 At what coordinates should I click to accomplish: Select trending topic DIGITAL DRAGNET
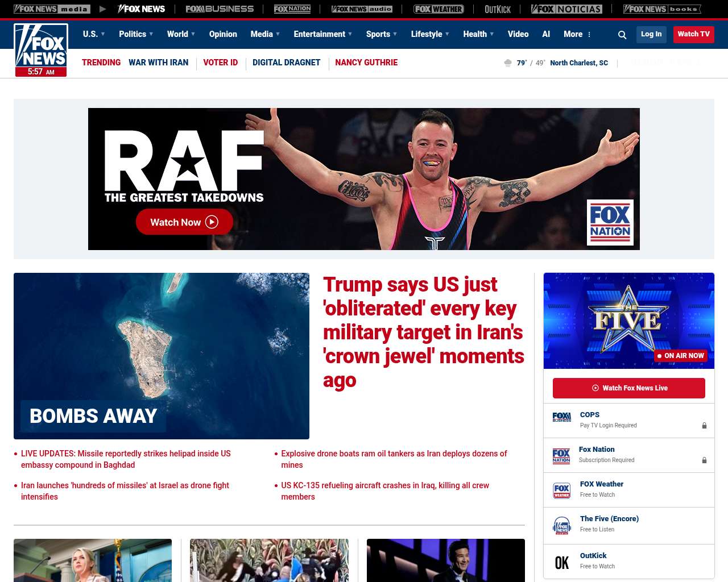286,63
